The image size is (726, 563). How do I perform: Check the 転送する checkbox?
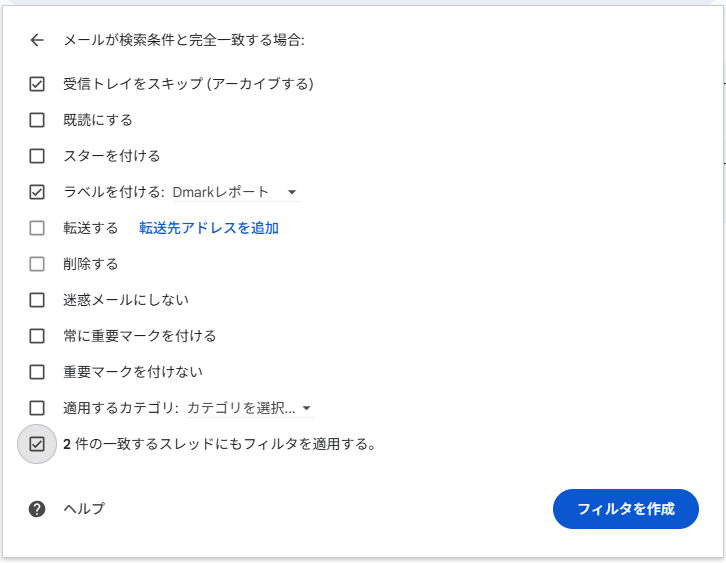[x=37, y=228]
